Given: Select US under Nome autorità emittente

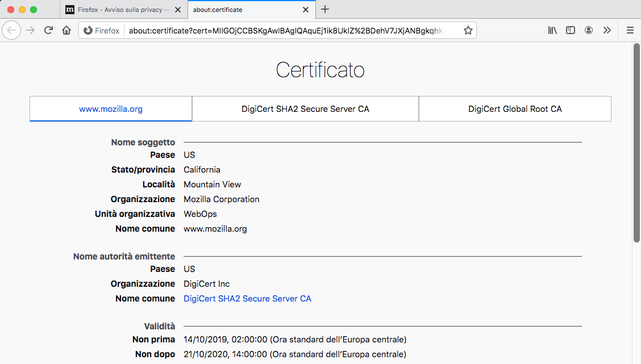Looking at the screenshot, I should (189, 269).
